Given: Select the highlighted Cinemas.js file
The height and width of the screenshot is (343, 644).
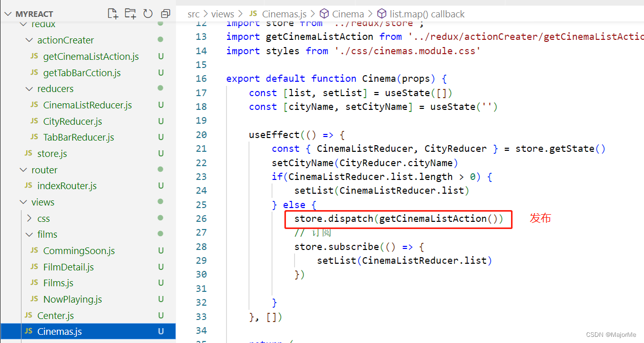Looking at the screenshot, I should coord(88,332).
